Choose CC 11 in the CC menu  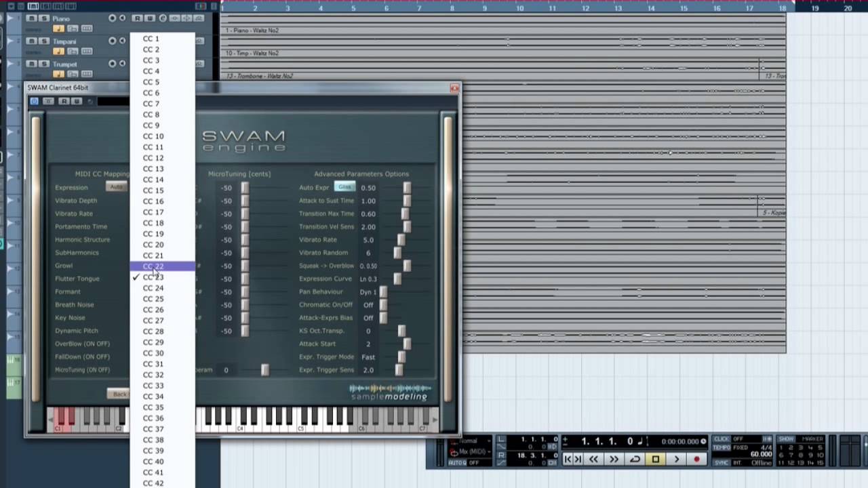[x=162, y=147]
